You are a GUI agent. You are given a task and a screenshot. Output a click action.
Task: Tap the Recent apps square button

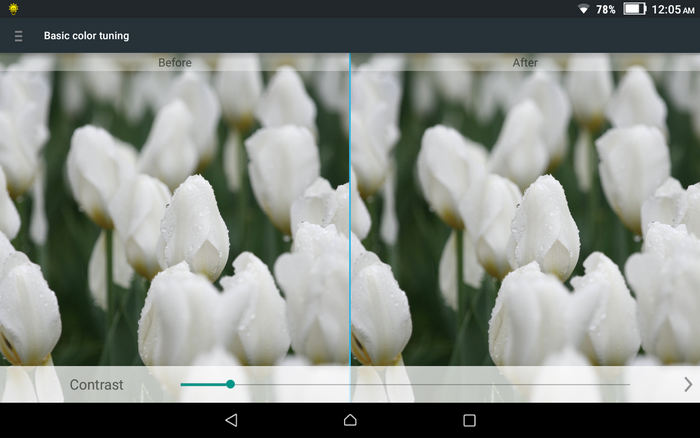(x=469, y=420)
